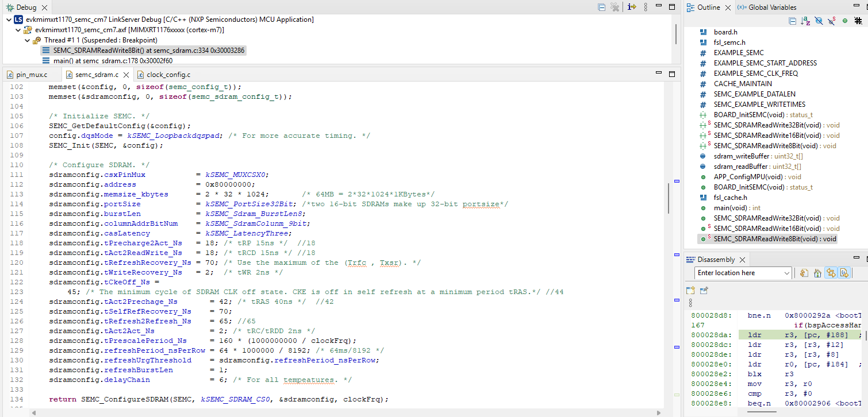868x417 pixels.
Task: Open the Disassembly location dropdown arrow
Action: coord(787,273)
